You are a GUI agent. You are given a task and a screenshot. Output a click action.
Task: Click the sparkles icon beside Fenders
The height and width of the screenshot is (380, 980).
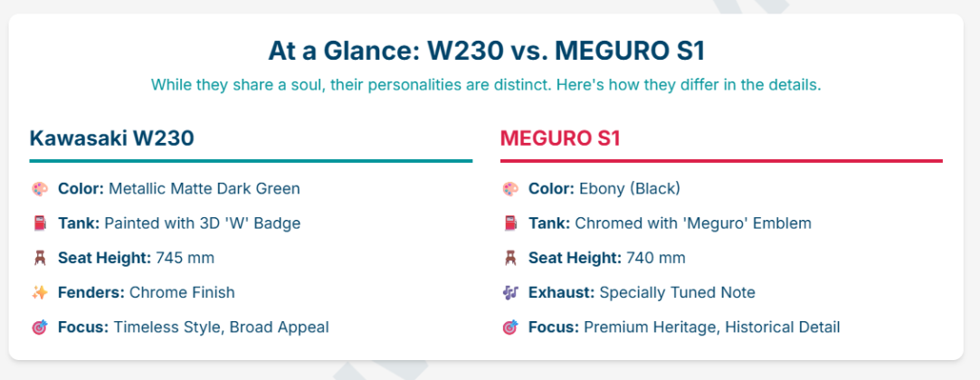coord(39,292)
